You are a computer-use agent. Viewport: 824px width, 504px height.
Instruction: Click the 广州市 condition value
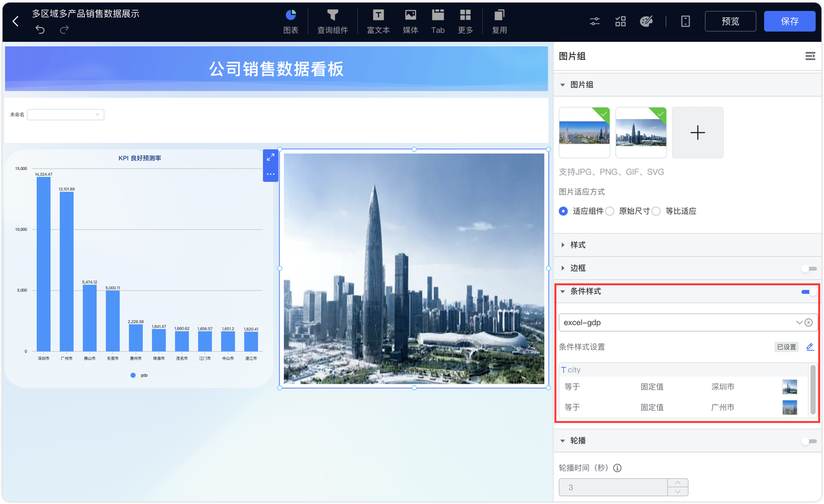723,407
